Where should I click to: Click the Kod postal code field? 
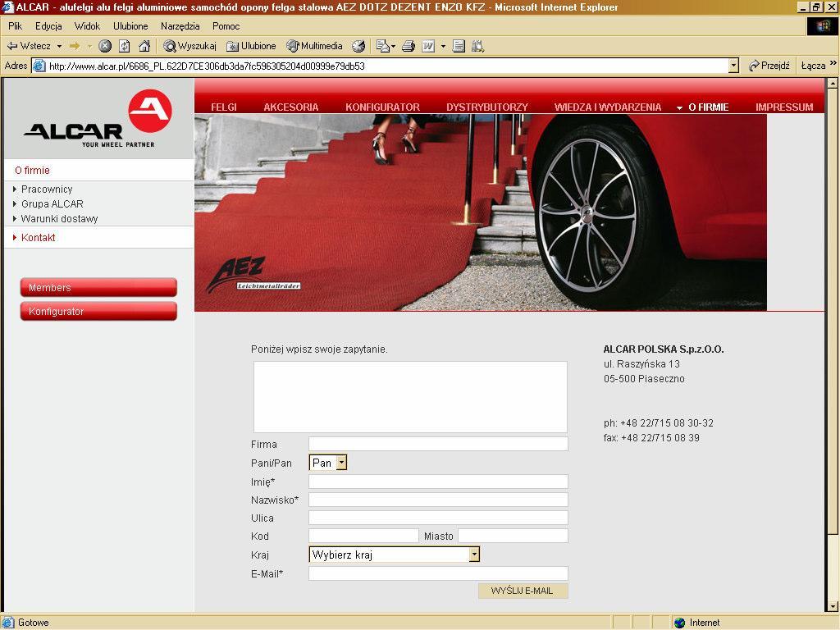coord(363,536)
